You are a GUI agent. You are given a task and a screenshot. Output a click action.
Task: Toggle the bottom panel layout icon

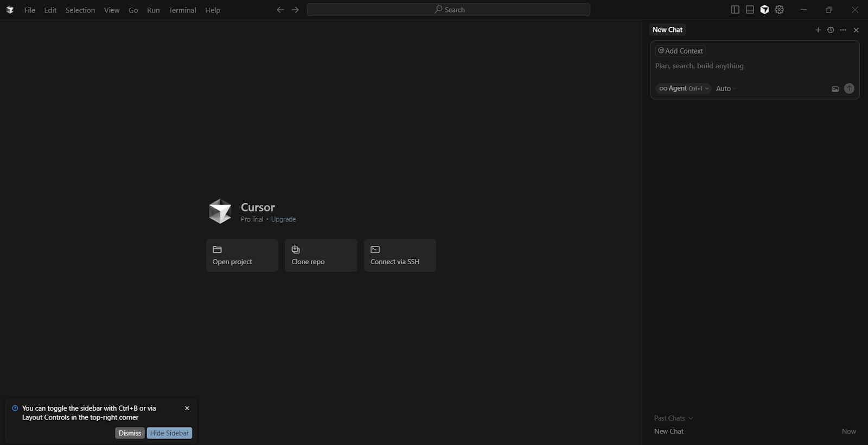(750, 10)
